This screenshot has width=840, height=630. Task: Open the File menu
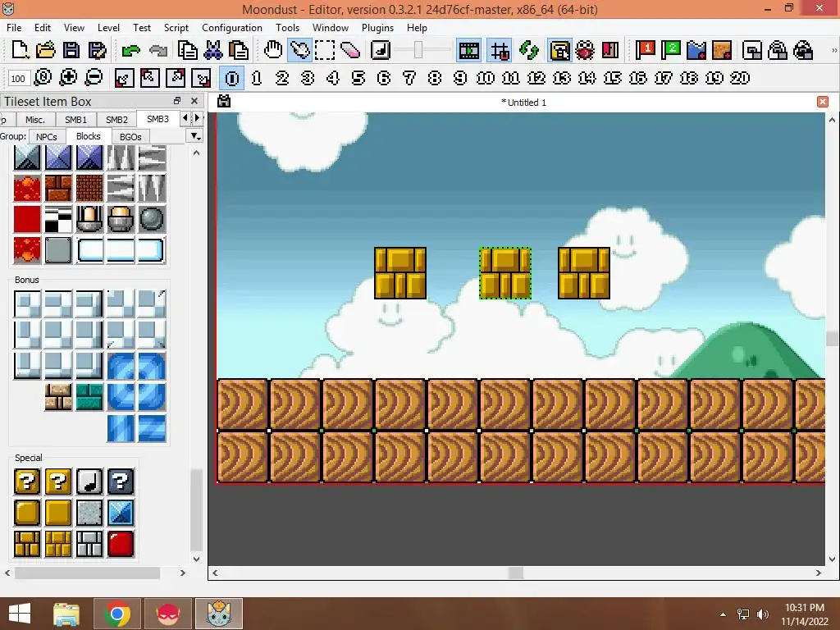pos(14,27)
